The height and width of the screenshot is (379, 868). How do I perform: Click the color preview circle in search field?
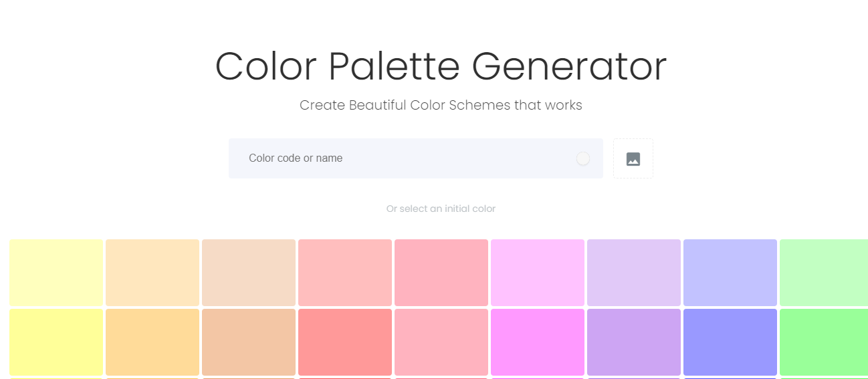coord(583,158)
